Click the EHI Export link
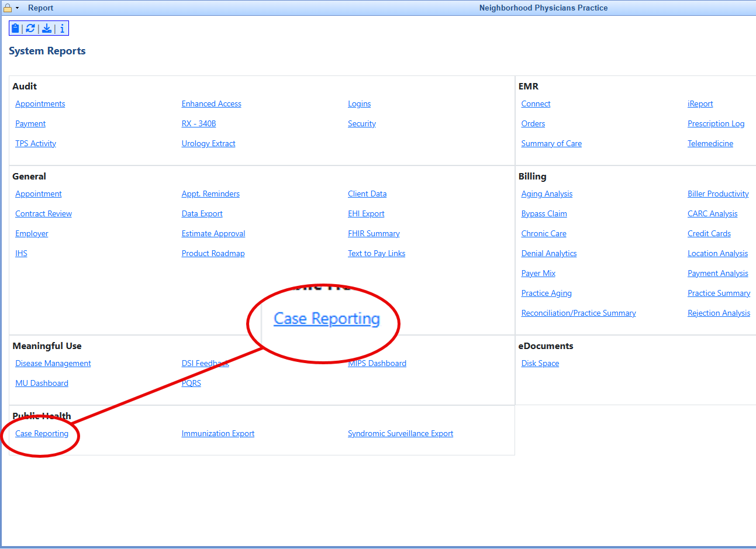The width and height of the screenshot is (756, 549). pos(366,214)
